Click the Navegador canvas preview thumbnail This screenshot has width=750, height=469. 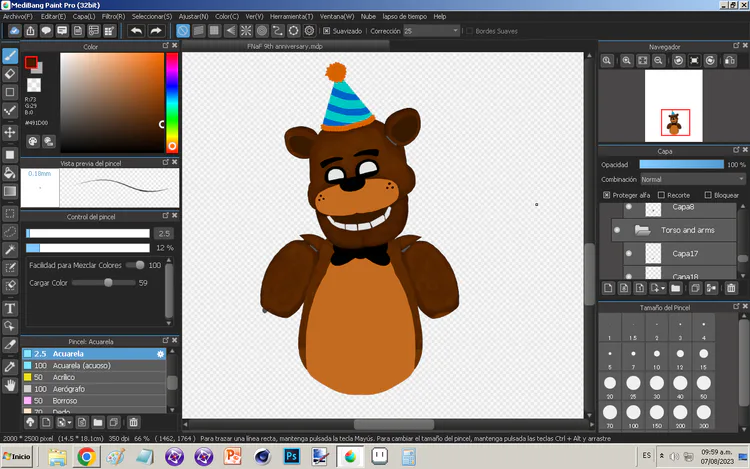click(673, 106)
